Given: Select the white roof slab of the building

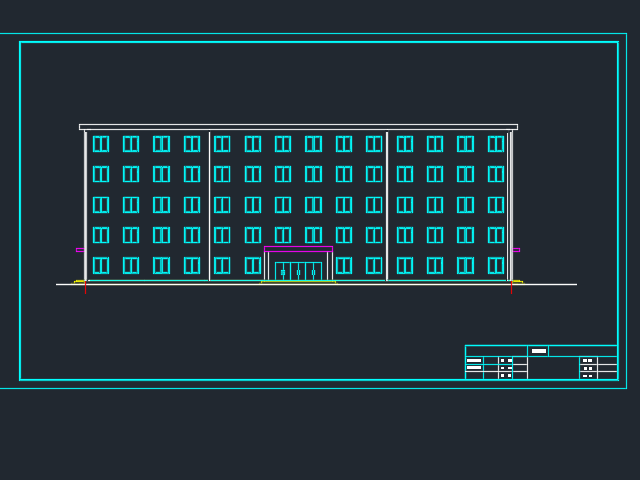Looking at the screenshot, I should (x=298, y=127).
